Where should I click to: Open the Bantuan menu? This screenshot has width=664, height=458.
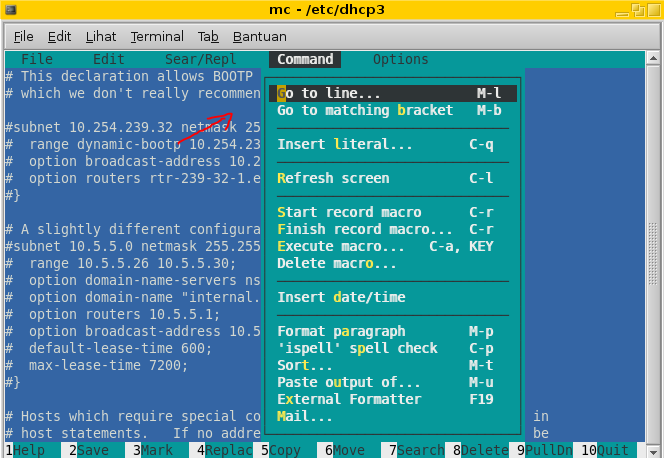click(260, 37)
